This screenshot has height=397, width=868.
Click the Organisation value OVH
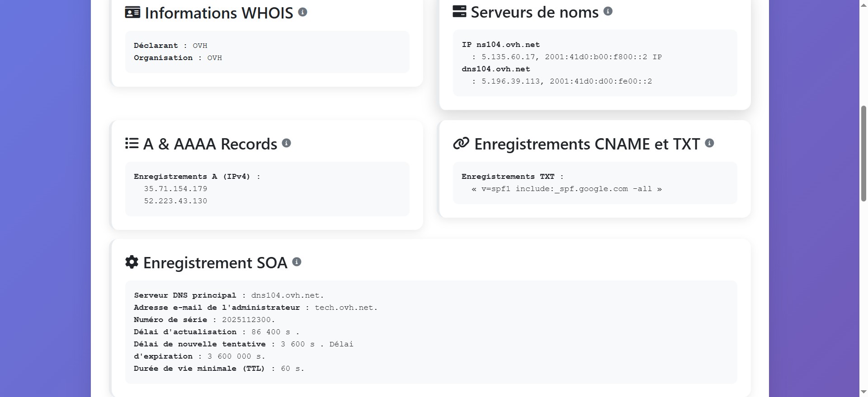(215, 58)
